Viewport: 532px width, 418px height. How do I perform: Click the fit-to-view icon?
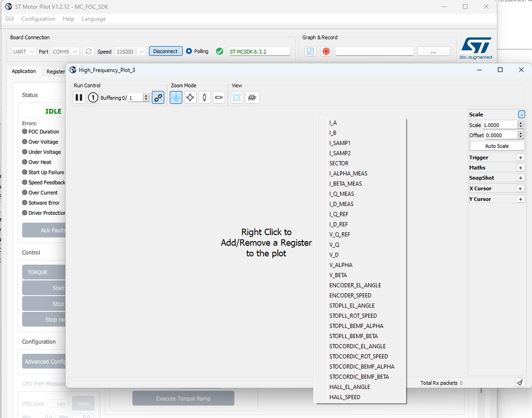pos(237,98)
